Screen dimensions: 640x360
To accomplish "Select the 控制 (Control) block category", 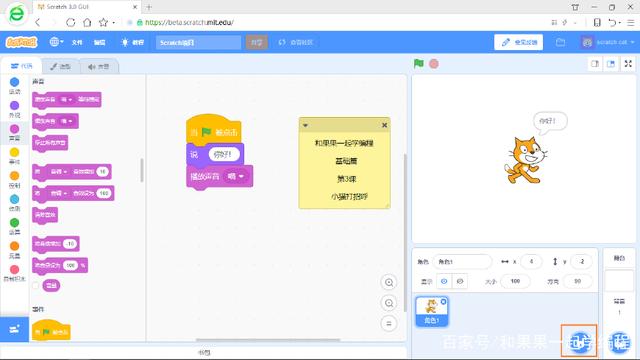I will (14, 180).
